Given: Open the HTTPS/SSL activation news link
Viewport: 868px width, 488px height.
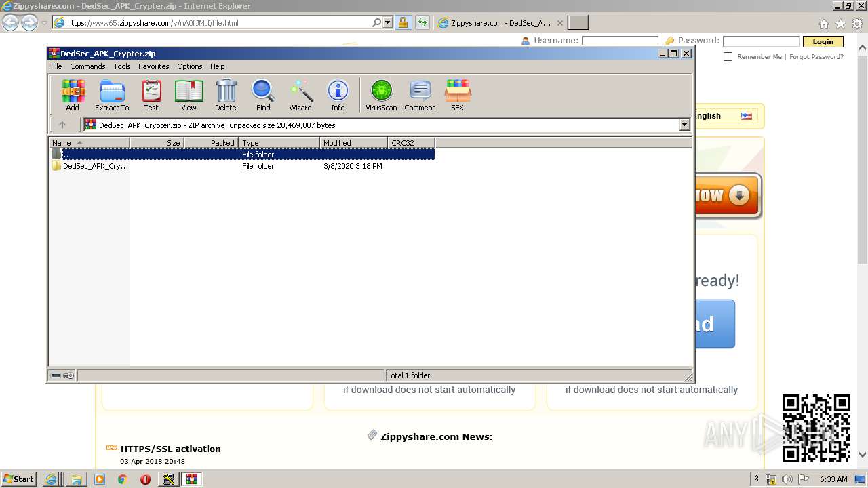Looking at the screenshot, I should click(x=171, y=449).
